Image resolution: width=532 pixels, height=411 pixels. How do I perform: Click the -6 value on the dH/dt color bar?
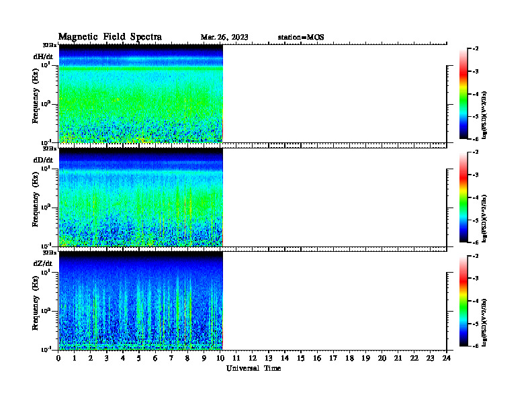tap(476, 139)
